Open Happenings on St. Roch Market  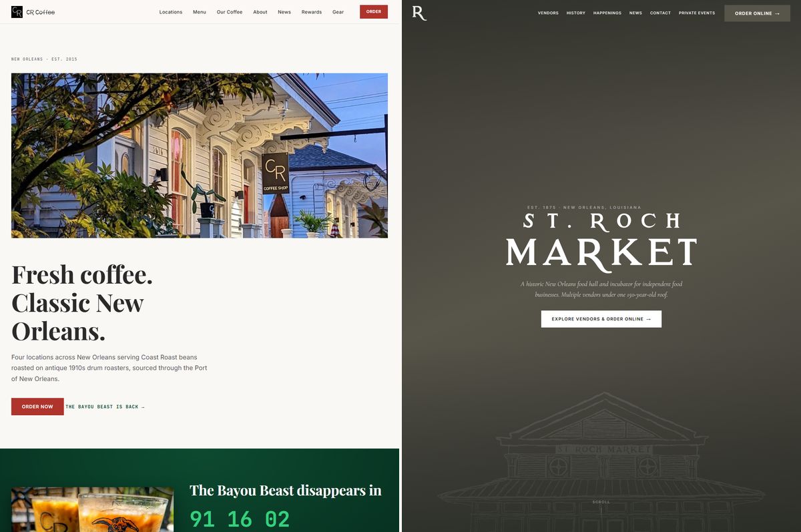607,13
